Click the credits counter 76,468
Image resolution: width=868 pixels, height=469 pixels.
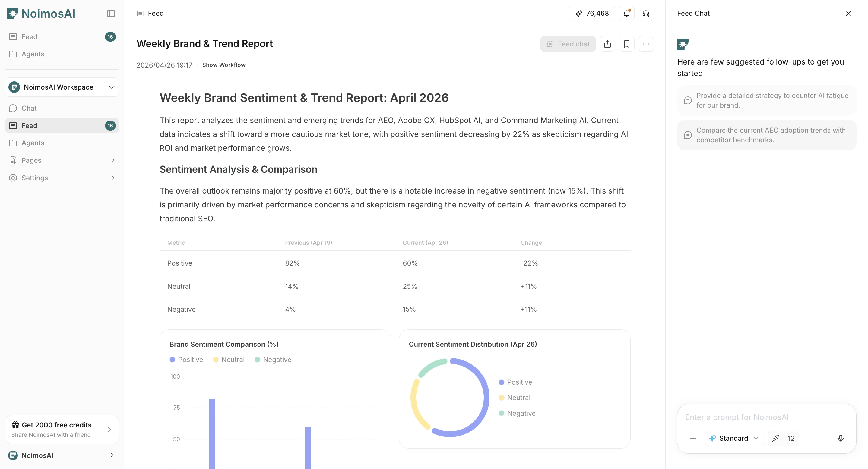point(592,14)
